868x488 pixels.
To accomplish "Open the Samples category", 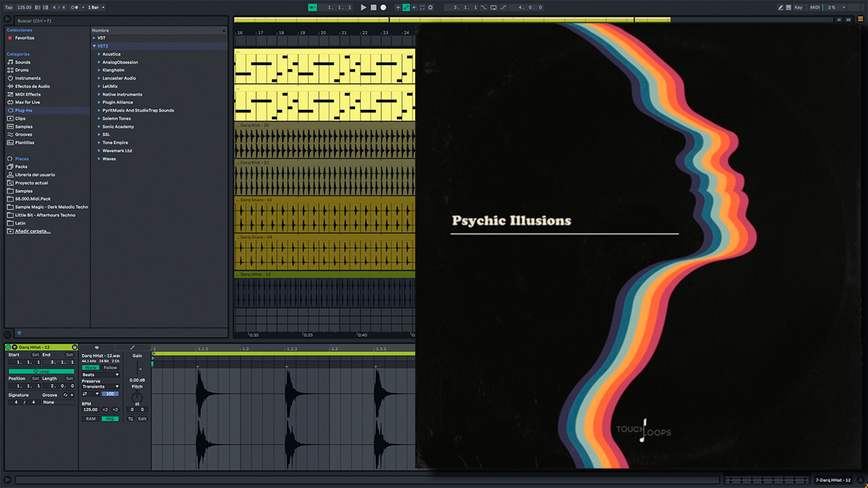I will (x=23, y=127).
